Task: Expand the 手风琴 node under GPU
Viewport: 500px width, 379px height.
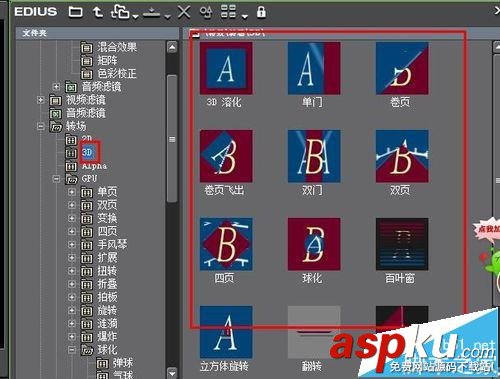Action: tap(72, 245)
